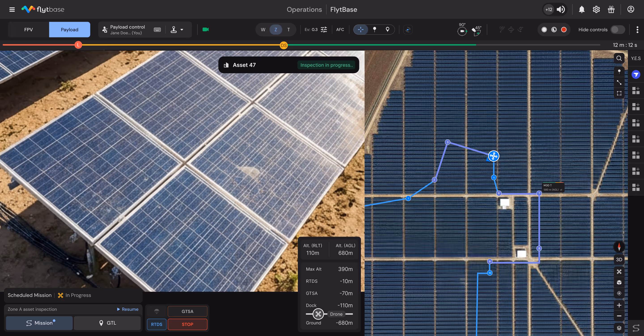Click the green video camera icon
Image resolution: width=644 pixels, height=336 pixels.
click(x=205, y=30)
